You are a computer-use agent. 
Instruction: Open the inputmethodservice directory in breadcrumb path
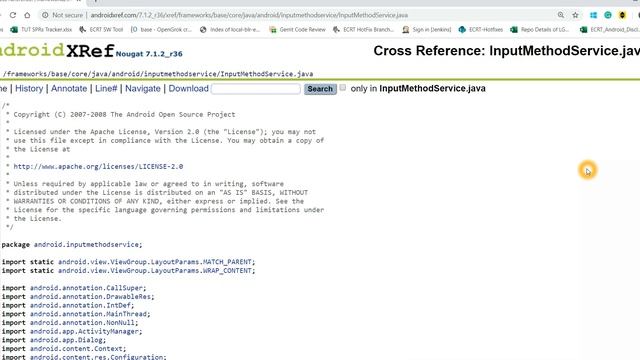(x=180, y=74)
